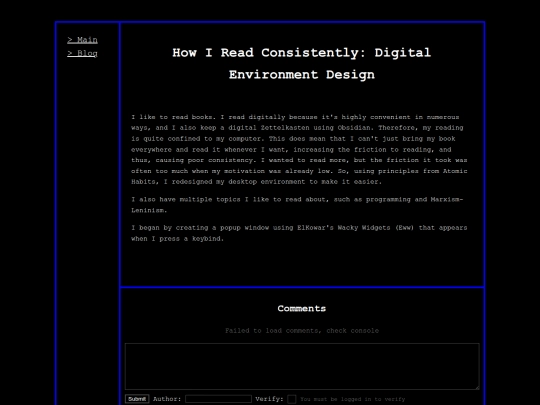
Task: Click the Comments section heading
Action: [302, 309]
